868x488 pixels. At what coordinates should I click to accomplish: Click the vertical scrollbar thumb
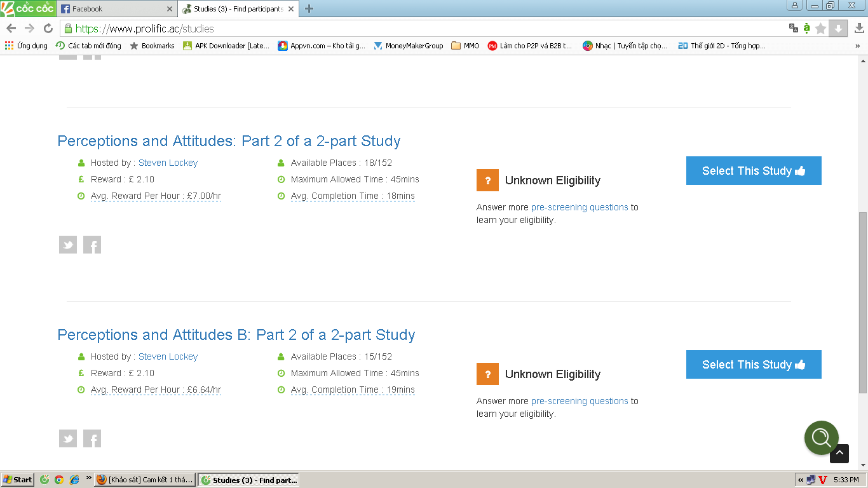coord(863,303)
